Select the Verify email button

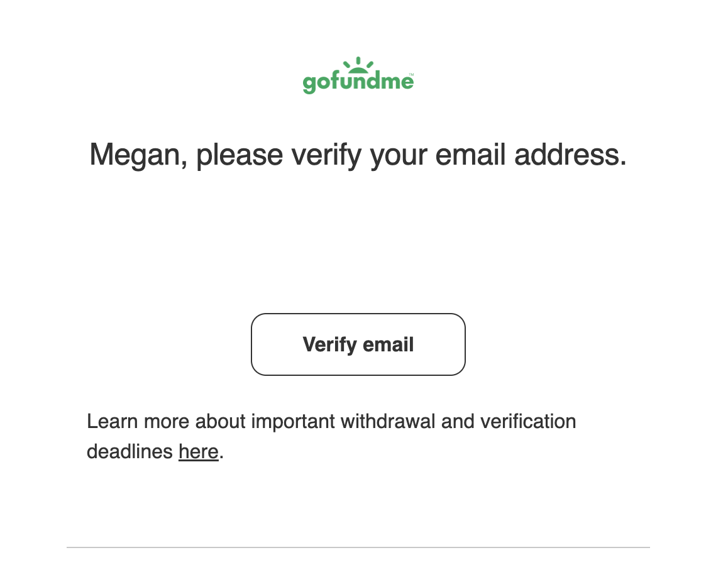(358, 344)
